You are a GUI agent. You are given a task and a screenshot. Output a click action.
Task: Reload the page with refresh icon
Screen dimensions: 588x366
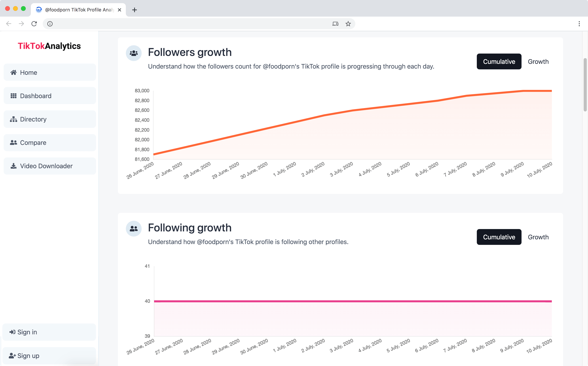point(34,24)
